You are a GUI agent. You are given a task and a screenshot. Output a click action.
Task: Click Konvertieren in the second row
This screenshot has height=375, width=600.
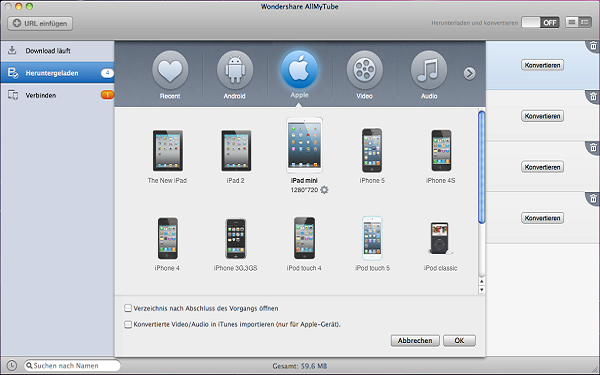[x=542, y=116]
